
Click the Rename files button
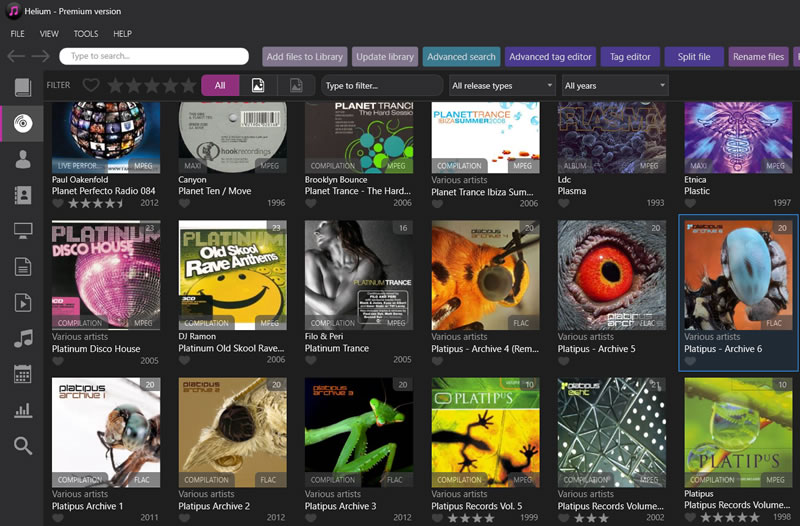pyautogui.click(x=758, y=57)
